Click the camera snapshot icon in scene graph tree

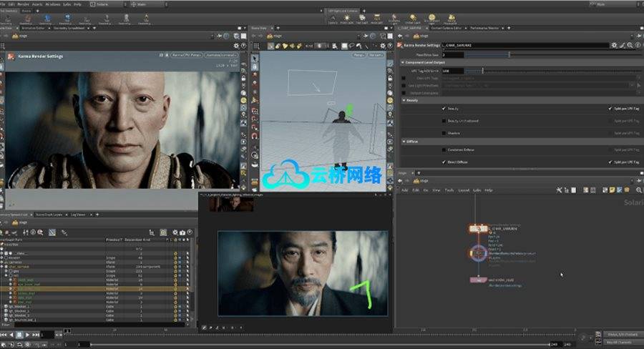point(183,232)
